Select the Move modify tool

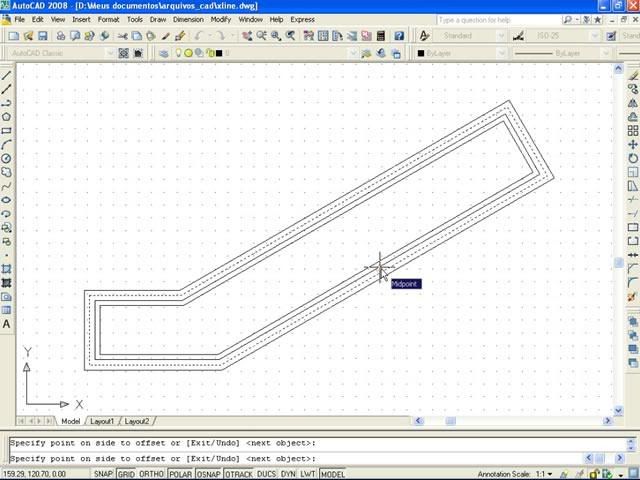point(633,144)
